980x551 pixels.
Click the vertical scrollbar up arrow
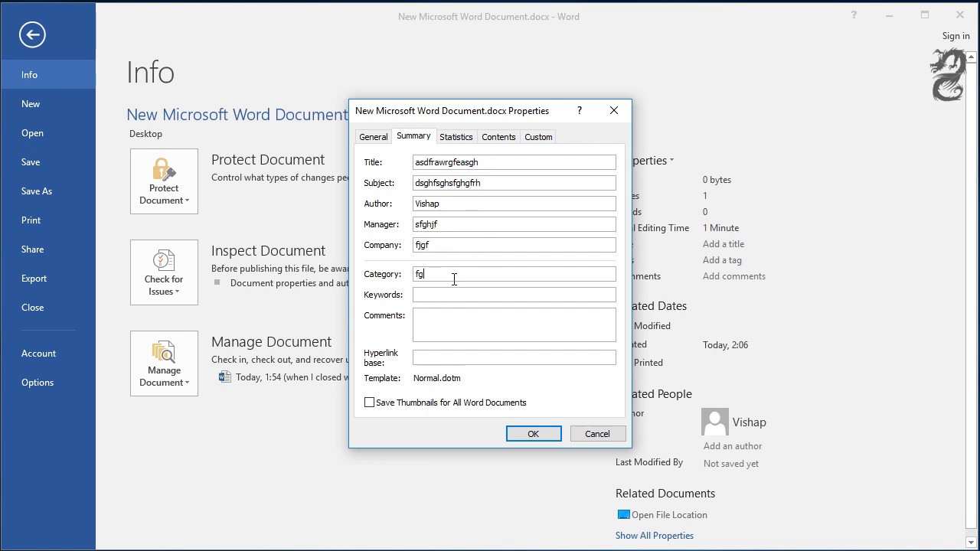[x=972, y=57]
